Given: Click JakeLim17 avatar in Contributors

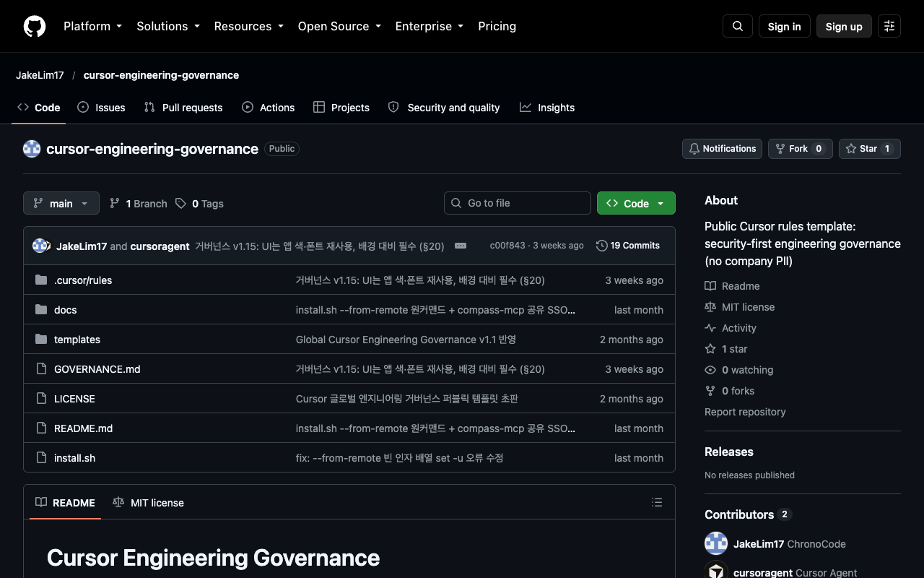Looking at the screenshot, I should click(x=716, y=543).
